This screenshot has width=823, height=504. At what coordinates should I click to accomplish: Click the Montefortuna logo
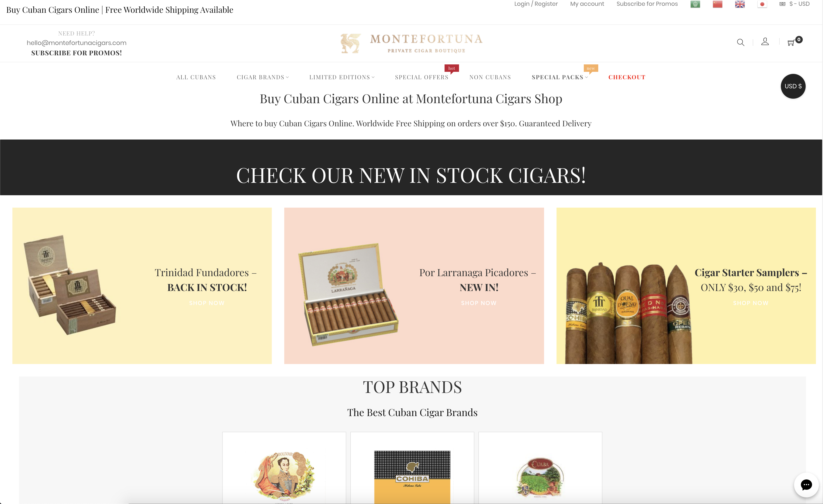point(411,43)
